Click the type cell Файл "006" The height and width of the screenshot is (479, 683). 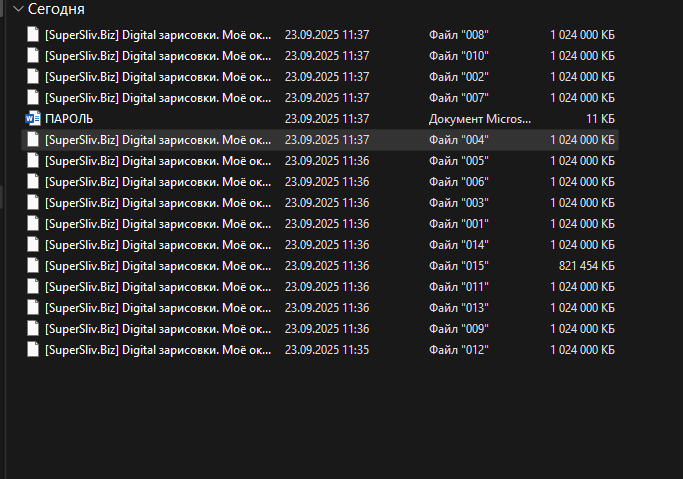459,182
